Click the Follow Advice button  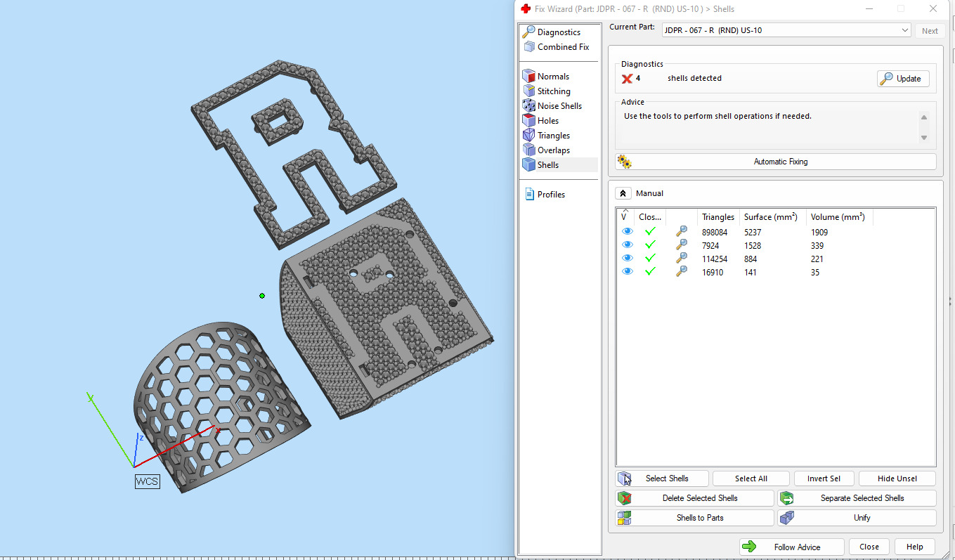(791, 547)
